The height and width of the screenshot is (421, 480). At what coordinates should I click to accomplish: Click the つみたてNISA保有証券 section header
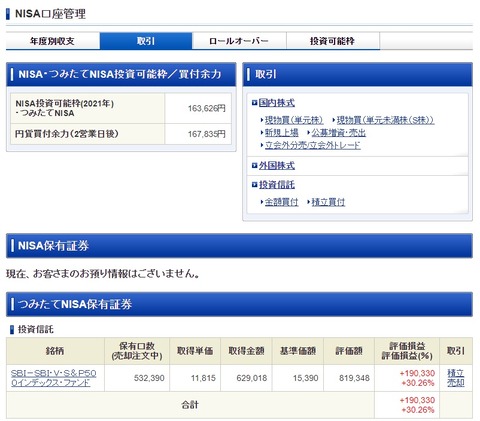pos(239,304)
